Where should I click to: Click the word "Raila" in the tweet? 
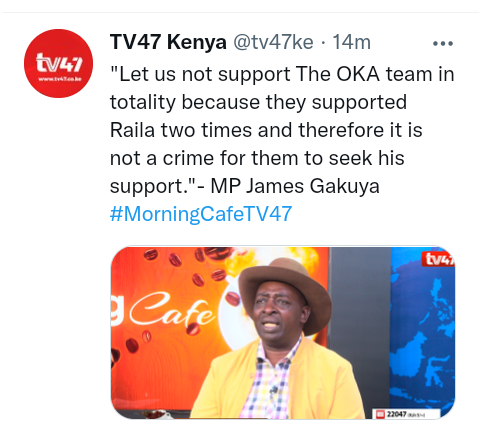click(132, 130)
